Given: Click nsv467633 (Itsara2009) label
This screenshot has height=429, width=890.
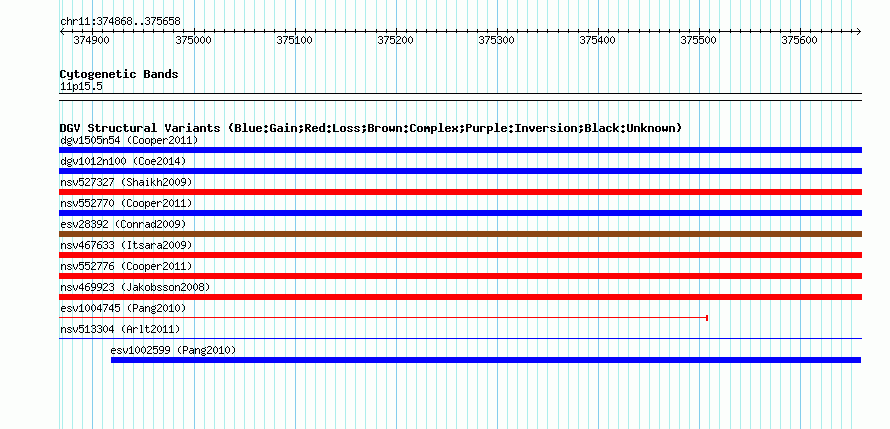Looking at the screenshot, I should click(126, 245).
